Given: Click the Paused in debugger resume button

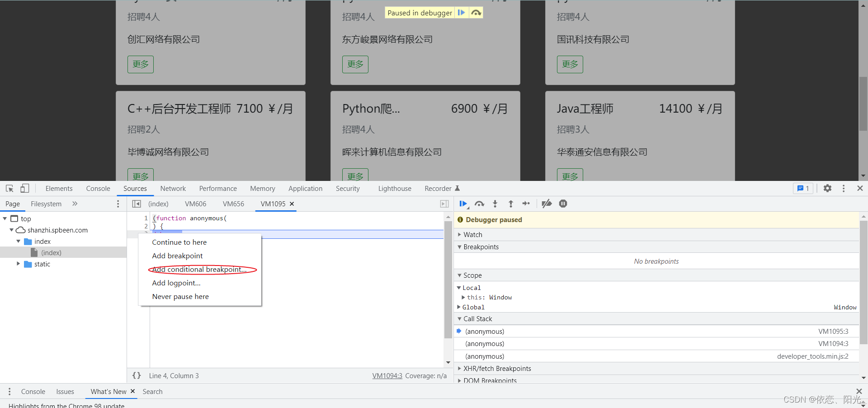Looking at the screenshot, I should coord(461,12).
